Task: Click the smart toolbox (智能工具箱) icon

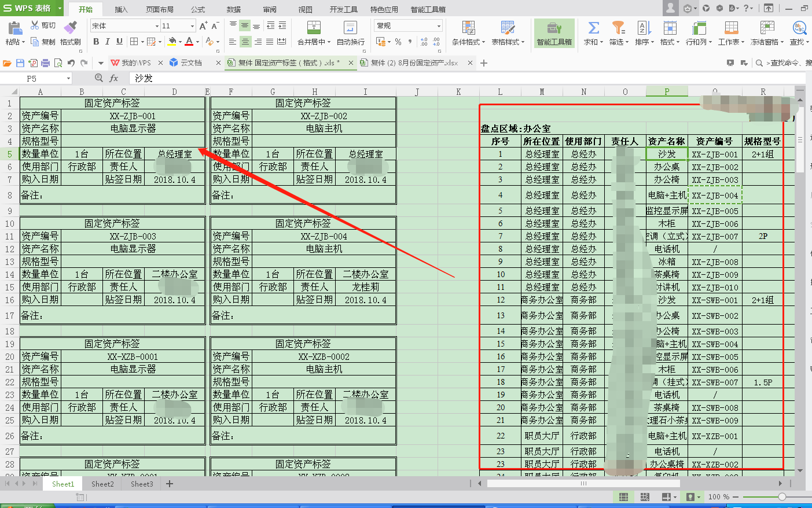Action: [x=554, y=33]
